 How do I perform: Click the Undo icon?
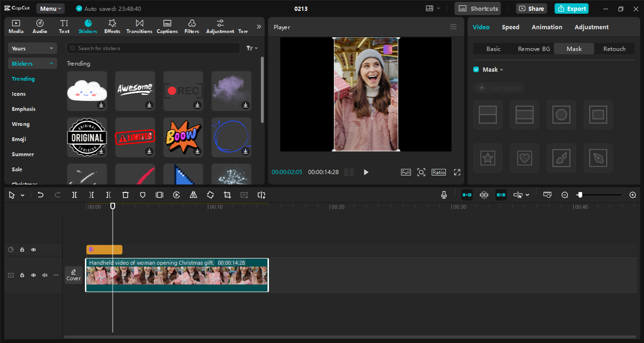point(40,194)
